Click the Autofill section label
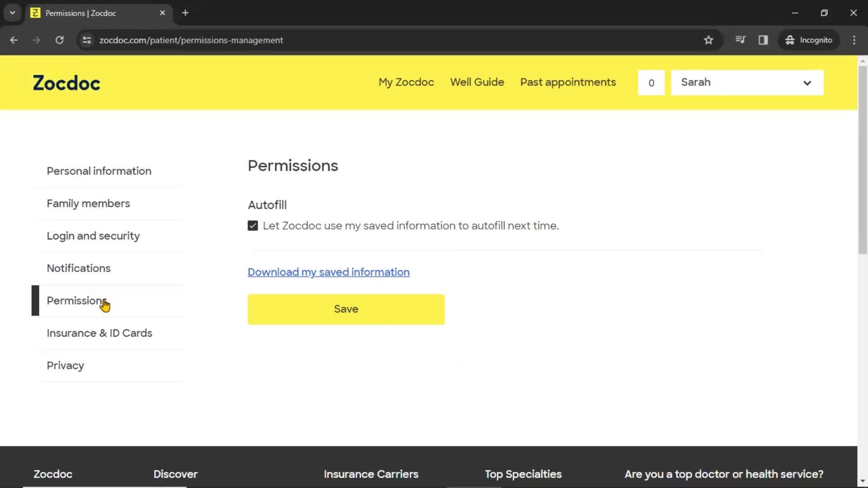 [267, 205]
